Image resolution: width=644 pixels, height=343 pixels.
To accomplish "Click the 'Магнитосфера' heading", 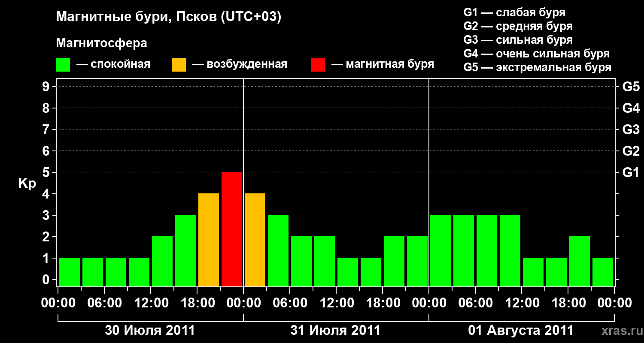I will pyautogui.click(x=101, y=43).
